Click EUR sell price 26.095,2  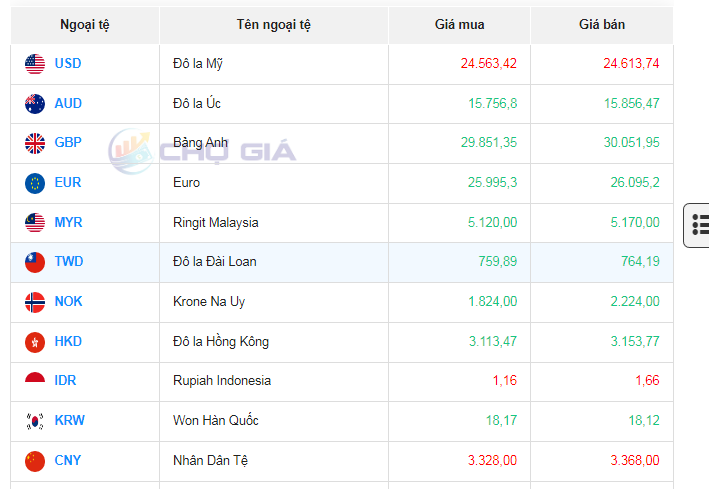[635, 182]
